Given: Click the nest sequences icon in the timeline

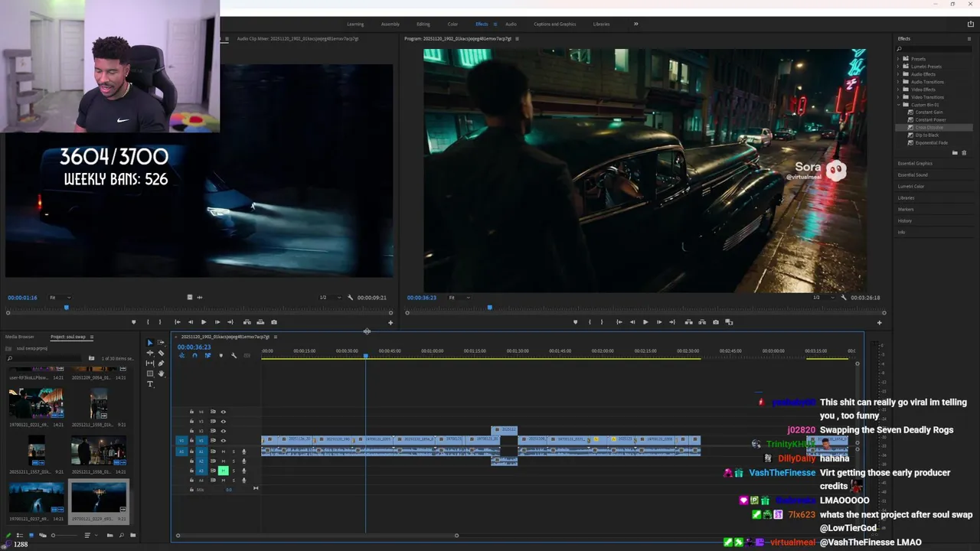Looking at the screenshot, I should pyautogui.click(x=181, y=355).
